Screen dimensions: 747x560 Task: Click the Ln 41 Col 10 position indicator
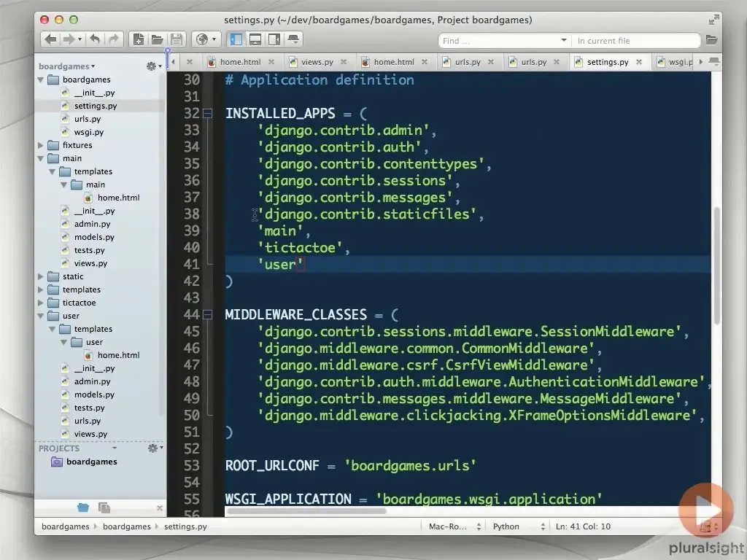(583, 526)
